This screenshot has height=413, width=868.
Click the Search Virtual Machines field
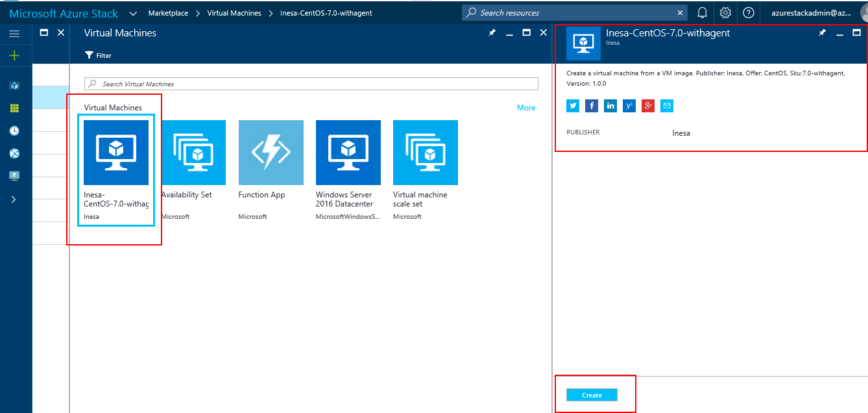coord(311,84)
